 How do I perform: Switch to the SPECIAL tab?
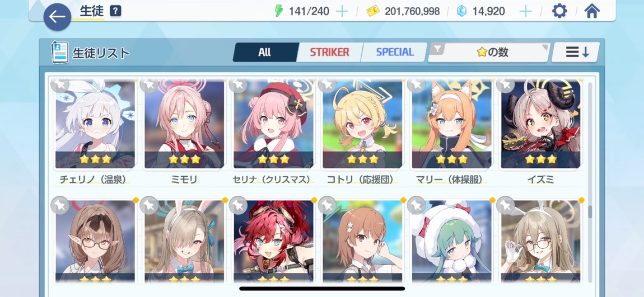tap(395, 52)
